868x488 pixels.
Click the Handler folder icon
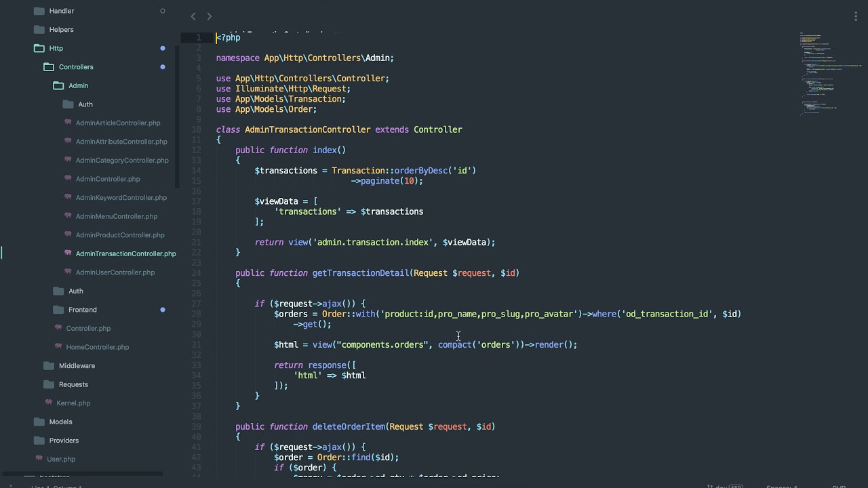39,11
